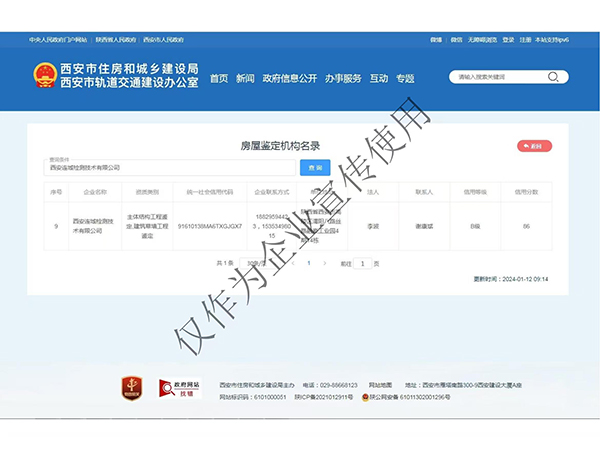Open the 首页 navigation menu item
The height and width of the screenshot is (450, 600).
pyautogui.click(x=218, y=78)
